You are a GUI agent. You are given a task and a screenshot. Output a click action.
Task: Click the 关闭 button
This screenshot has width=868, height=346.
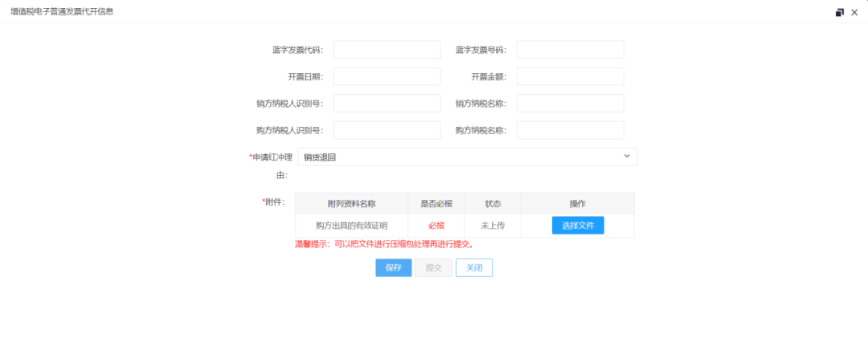pyautogui.click(x=474, y=267)
